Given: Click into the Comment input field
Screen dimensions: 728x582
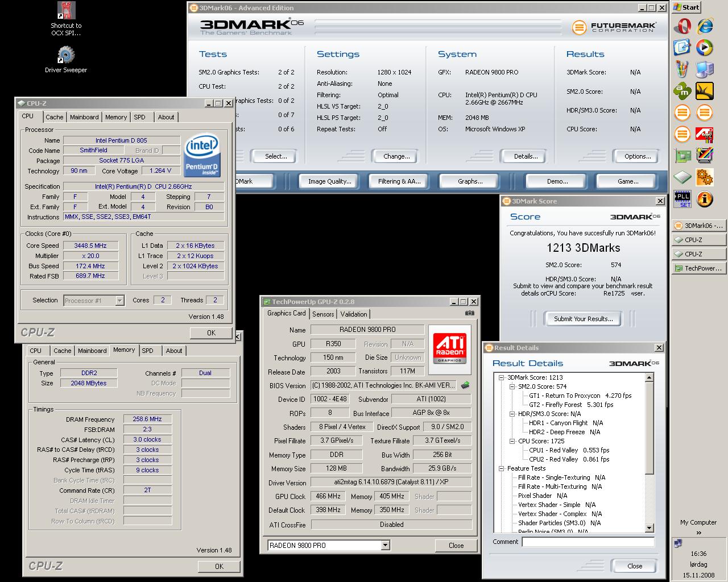Looking at the screenshot, I should coord(588,542).
